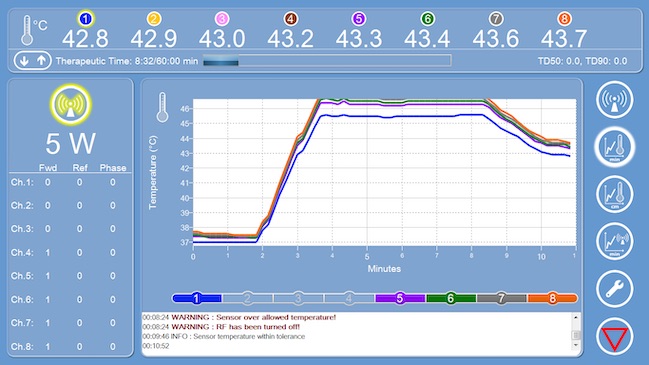Click the up arrow in the arrow pill
The image size is (649, 365).
[x=41, y=61]
